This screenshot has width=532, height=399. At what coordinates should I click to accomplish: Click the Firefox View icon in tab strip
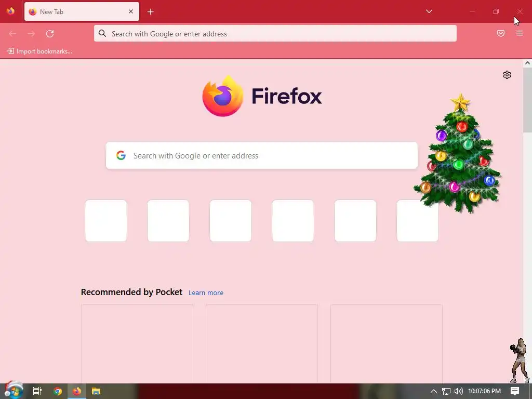coord(10,11)
